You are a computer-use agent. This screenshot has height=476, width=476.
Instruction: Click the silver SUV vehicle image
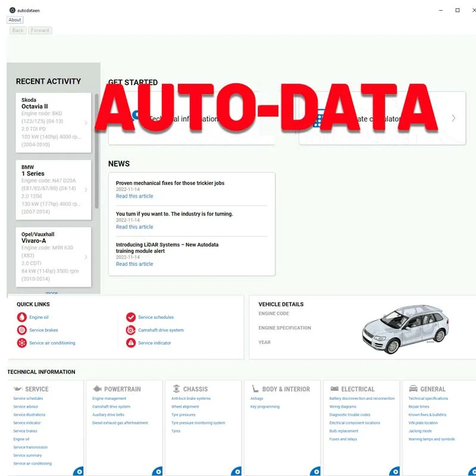405,329
